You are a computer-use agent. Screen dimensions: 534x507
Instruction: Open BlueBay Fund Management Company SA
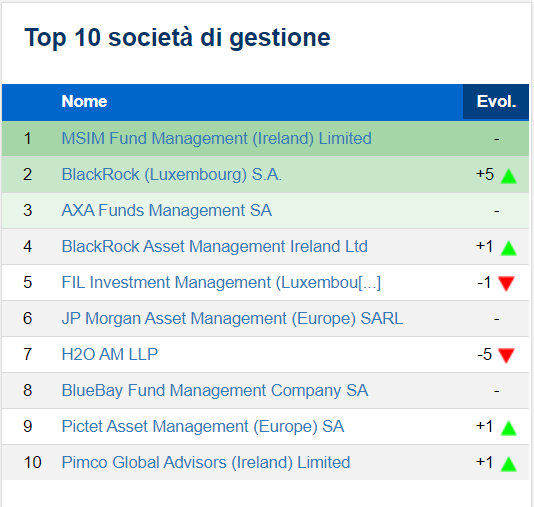[x=215, y=391]
